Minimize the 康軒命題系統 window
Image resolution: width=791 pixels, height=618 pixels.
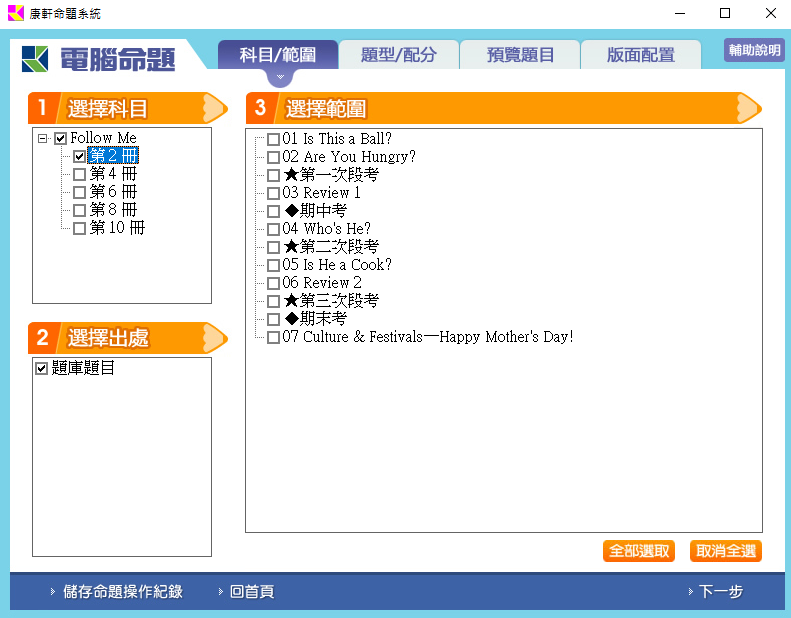680,14
